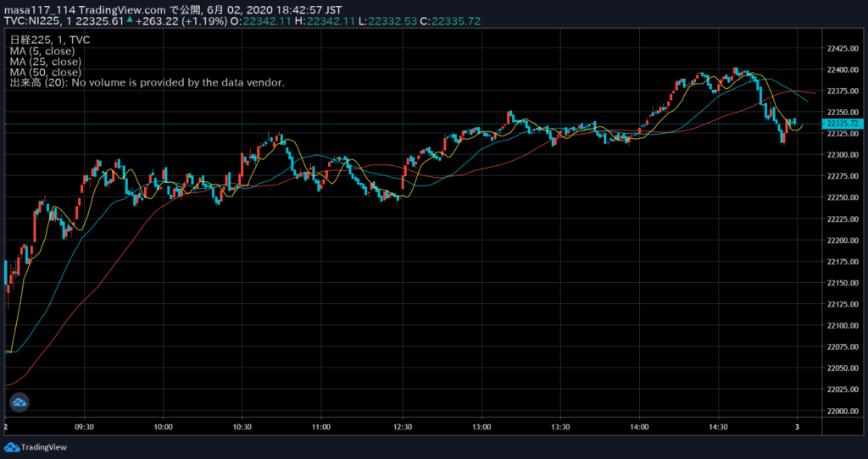Click the 22200.00 price axis label
The width and height of the screenshot is (868, 459).
843,240
